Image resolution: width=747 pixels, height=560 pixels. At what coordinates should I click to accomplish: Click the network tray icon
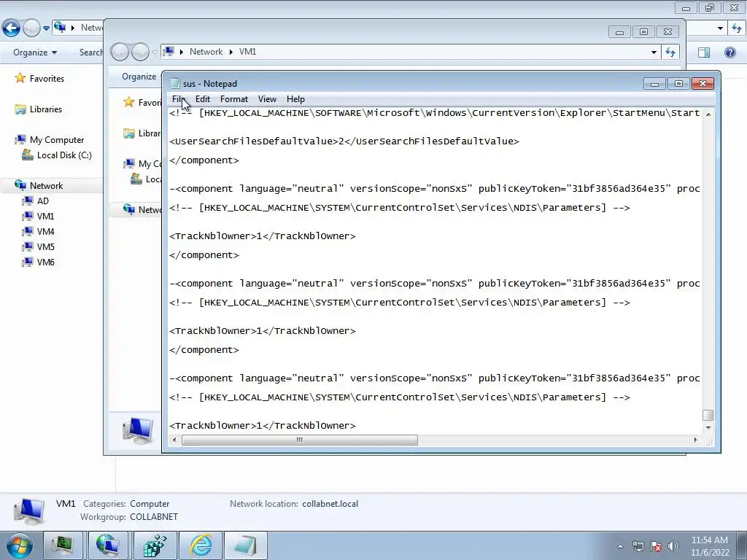coord(638,546)
